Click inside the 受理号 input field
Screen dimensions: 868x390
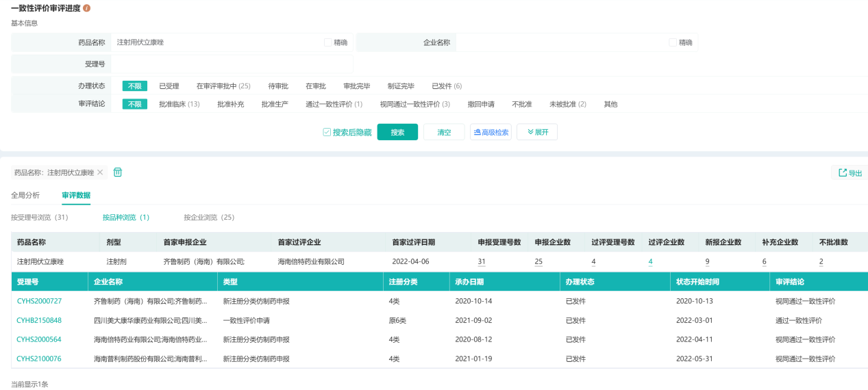tap(232, 64)
